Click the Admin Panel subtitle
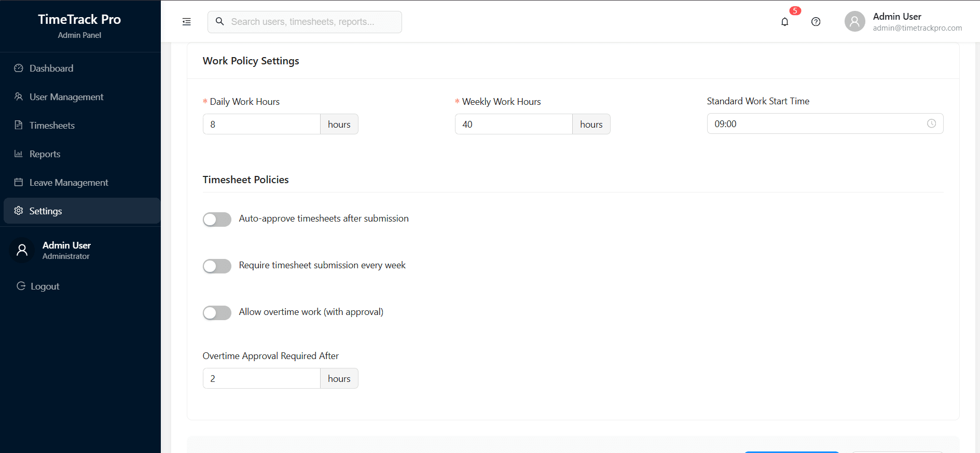 point(79,35)
